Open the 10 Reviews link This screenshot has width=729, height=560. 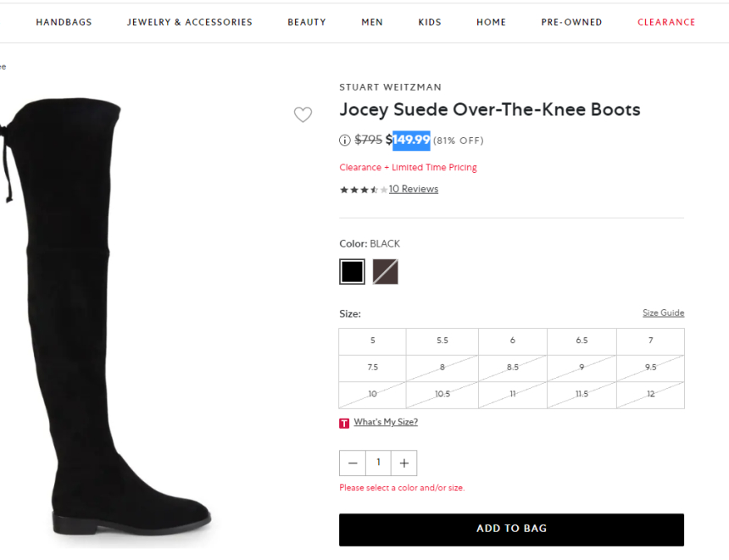tap(414, 189)
